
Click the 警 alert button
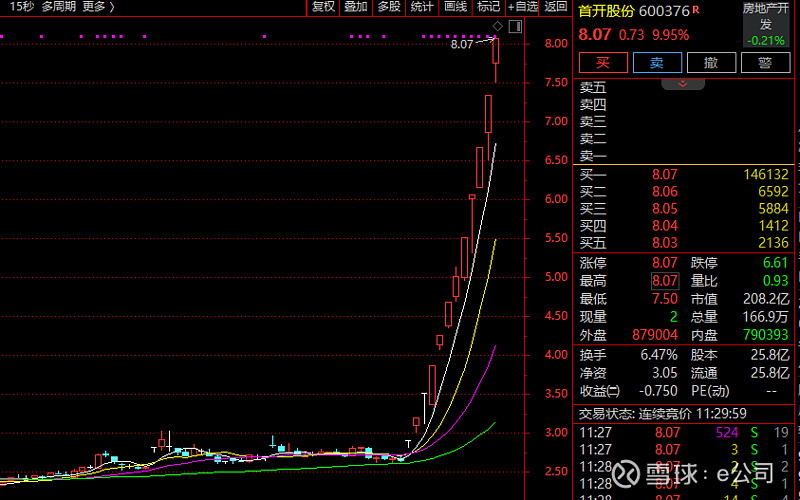coord(766,62)
